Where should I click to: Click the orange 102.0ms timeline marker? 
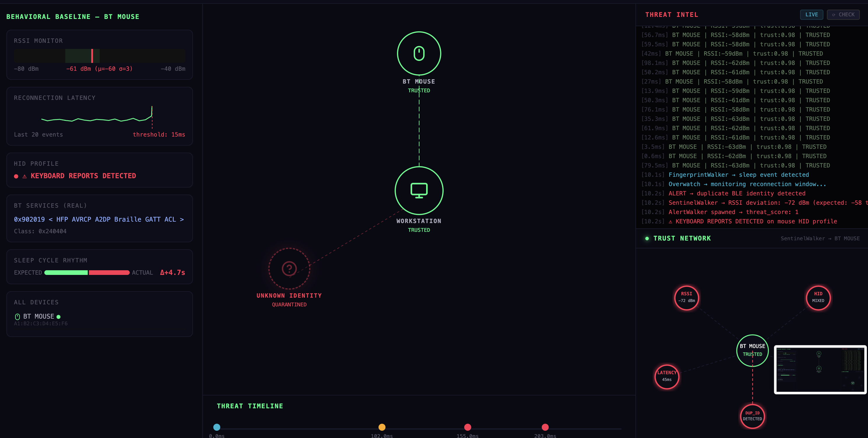[382, 427]
